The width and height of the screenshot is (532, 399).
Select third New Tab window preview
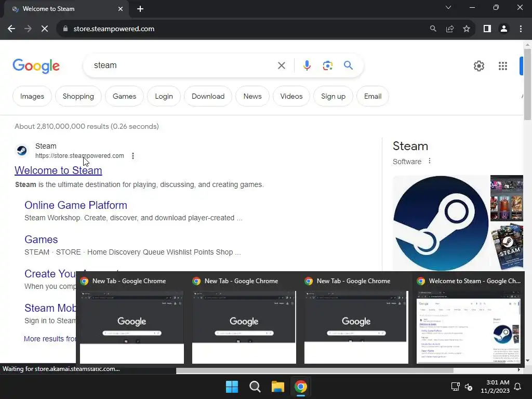(356, 320)
